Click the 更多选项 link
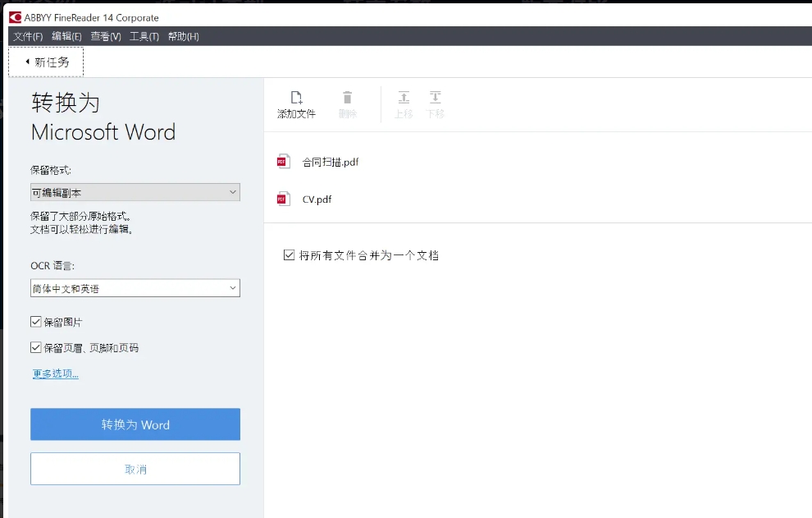The width and height of the screenshot is (812, 518). click(54, 373)
